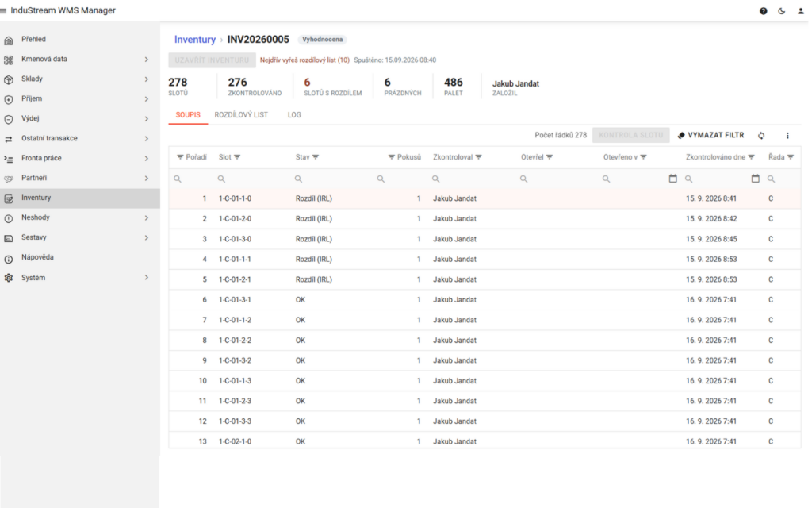
Task: Open the hamburger menu next to InduStream title
Action: 3,11
